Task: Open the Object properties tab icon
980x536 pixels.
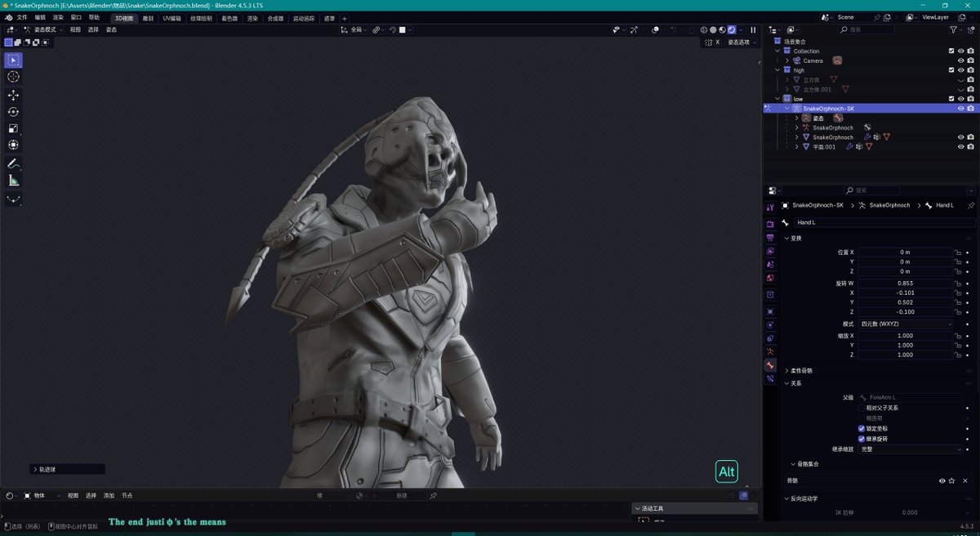Action: pos(770,311)
